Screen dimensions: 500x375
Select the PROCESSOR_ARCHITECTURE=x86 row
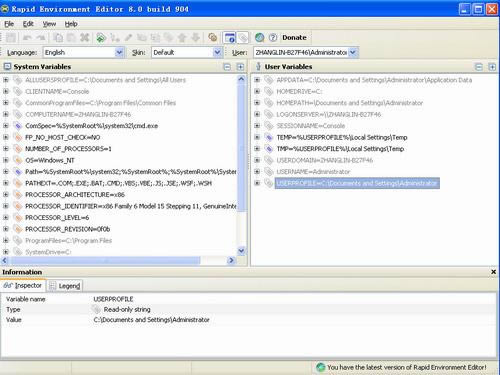(75, 195)
